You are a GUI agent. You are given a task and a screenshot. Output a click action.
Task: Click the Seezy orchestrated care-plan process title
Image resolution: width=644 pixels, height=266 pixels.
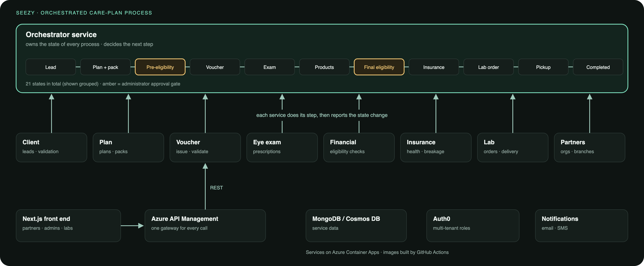84,13
